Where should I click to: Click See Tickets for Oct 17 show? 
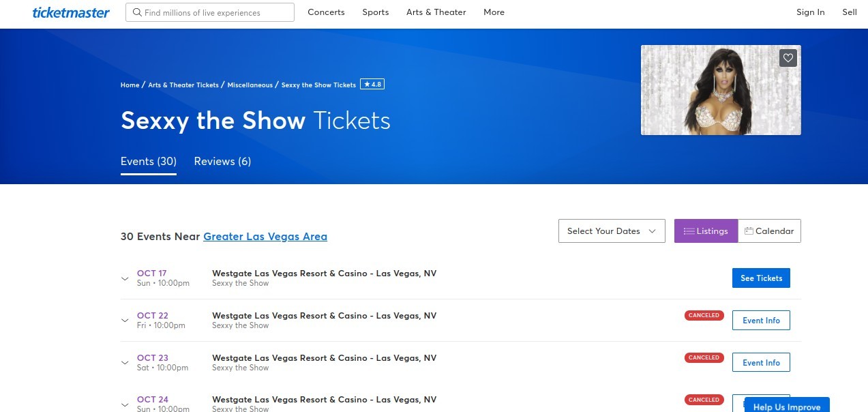(x=761, y=278)
